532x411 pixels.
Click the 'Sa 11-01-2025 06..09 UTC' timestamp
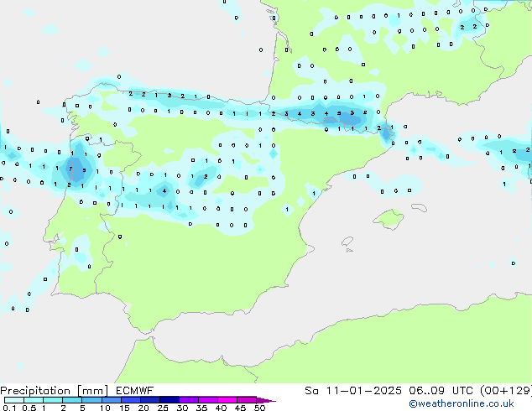click(x=389, y=391)
